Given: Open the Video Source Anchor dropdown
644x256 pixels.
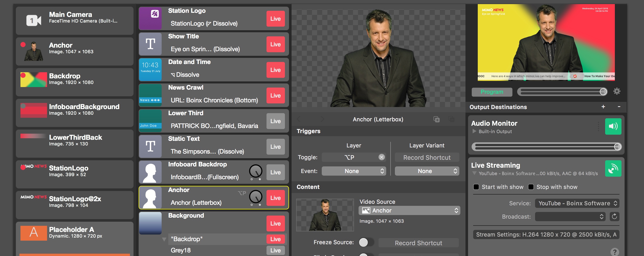Looking at the screenshot, I should tap(409, 210).
